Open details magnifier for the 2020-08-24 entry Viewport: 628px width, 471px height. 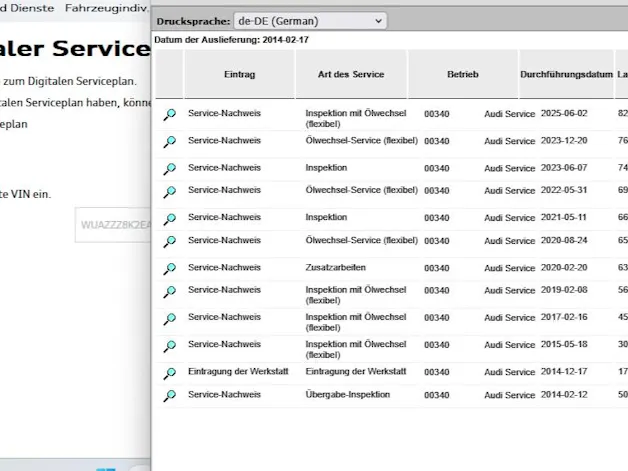click(x=169, y=242)
